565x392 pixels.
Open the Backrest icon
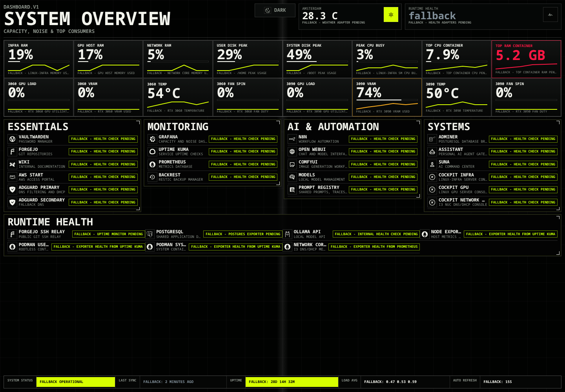(x=152, y=177)
